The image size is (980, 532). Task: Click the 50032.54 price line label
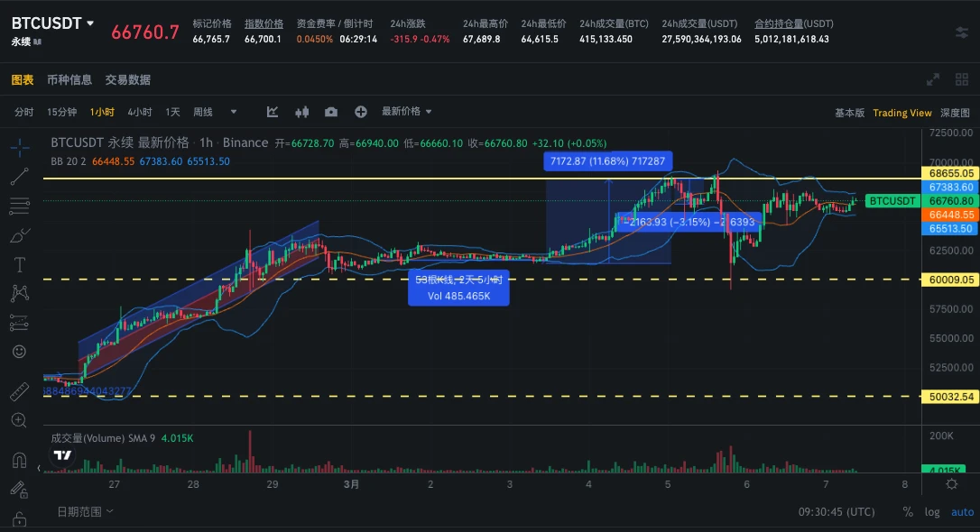(951, 397)
